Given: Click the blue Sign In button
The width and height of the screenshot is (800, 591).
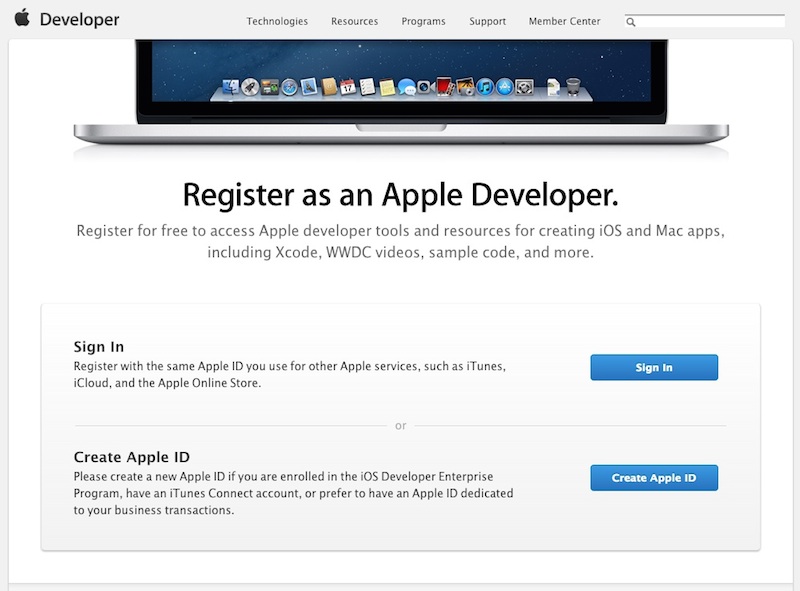Looking at the screenshot, I should coord(655,367).
